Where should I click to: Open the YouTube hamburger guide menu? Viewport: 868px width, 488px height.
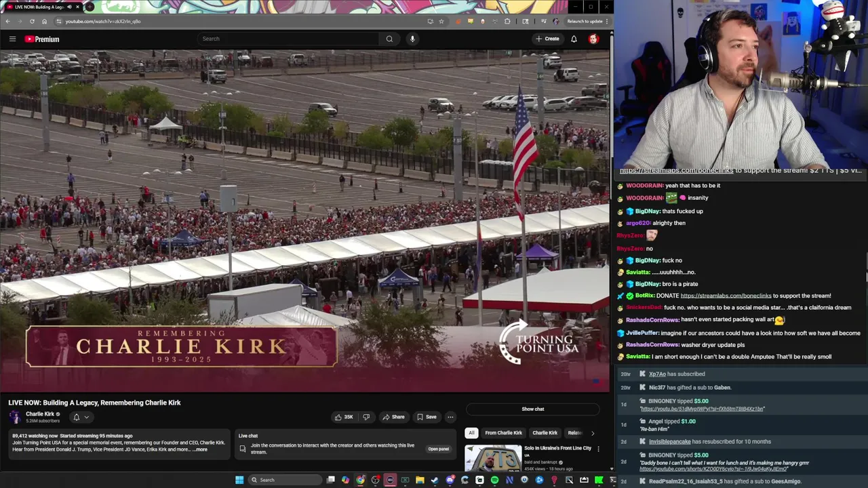tap(12, 39)
